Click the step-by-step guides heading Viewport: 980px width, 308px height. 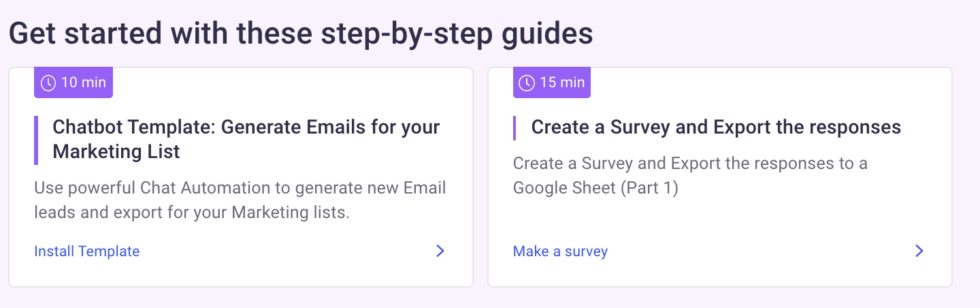[300, 34]
